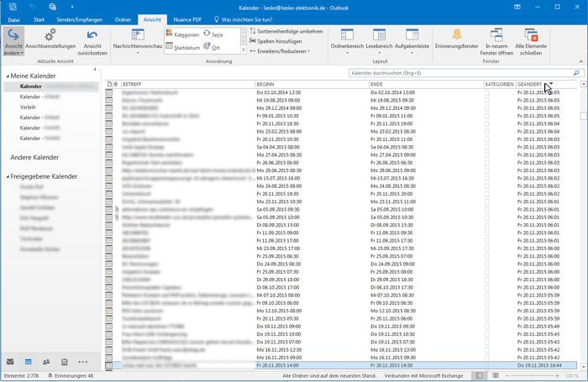
Task: Collapse the Meine Kalender group
Action: click(x=5, y=76)
